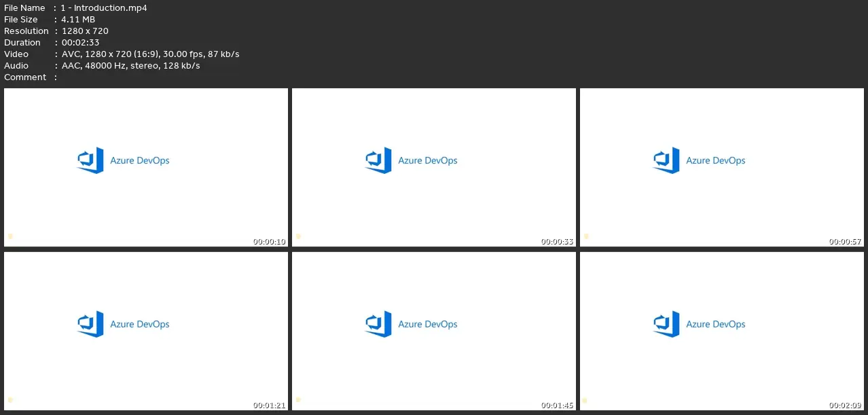Screen dimensions: 868x415
Task: Click the 'Comment' label
Action: click(x=25, y=77)
